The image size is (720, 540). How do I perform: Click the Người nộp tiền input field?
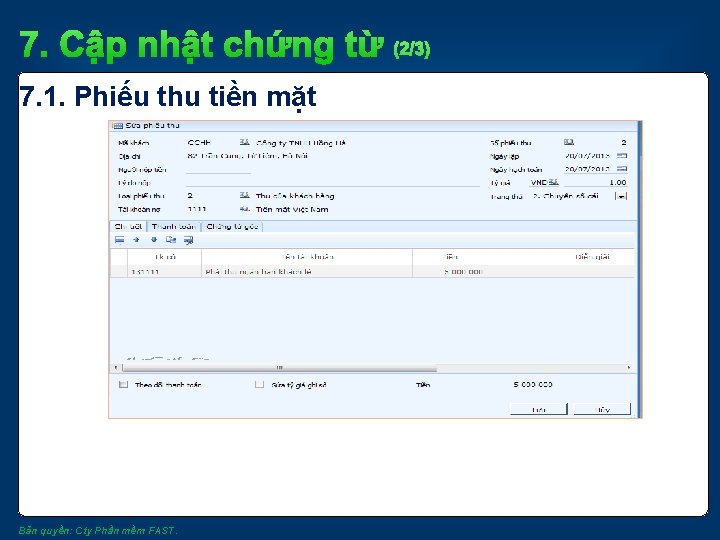[x=219, y=169]
